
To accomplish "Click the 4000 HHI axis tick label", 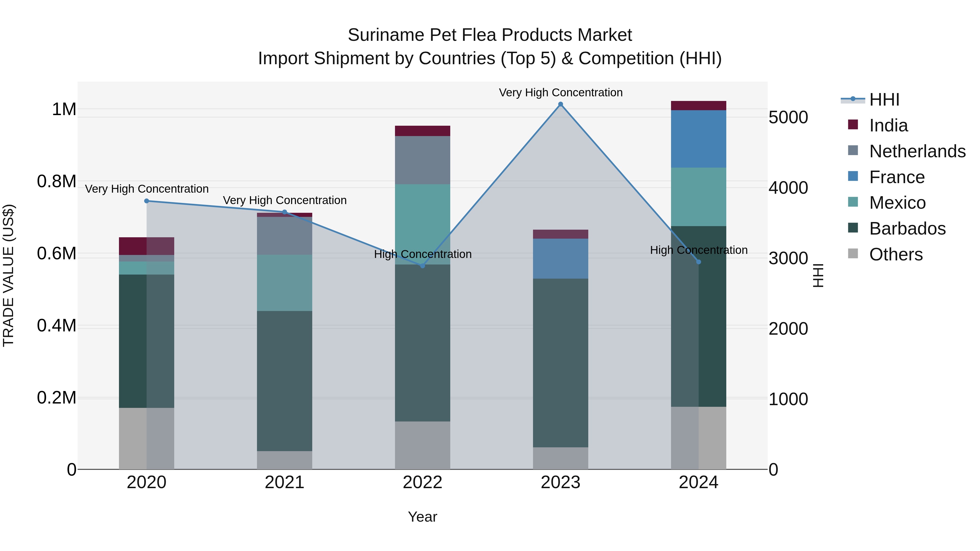I will 788,188.
